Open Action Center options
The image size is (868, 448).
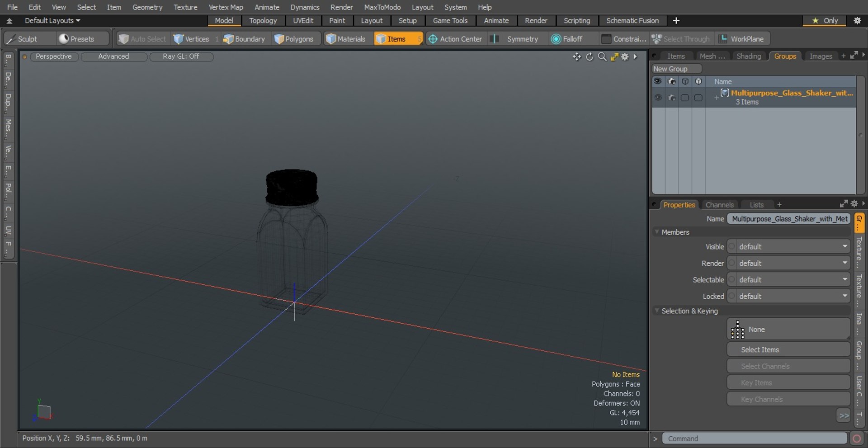coord(455,39)
